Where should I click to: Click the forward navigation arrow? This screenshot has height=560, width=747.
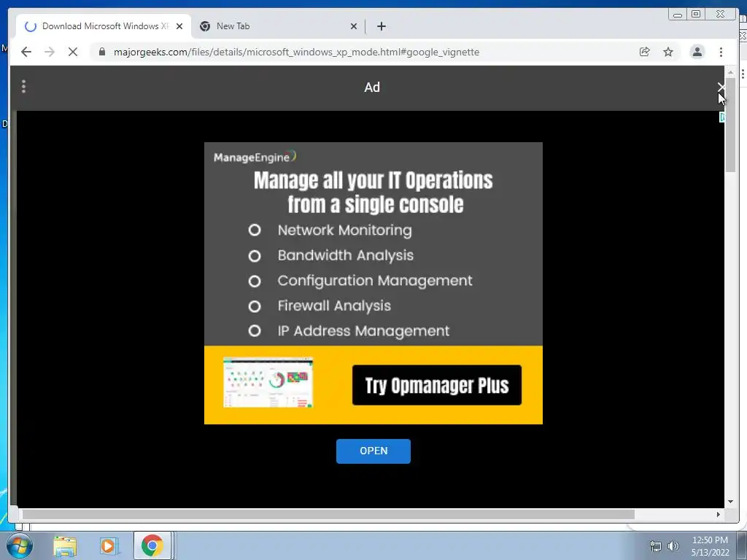coord(50,52)
